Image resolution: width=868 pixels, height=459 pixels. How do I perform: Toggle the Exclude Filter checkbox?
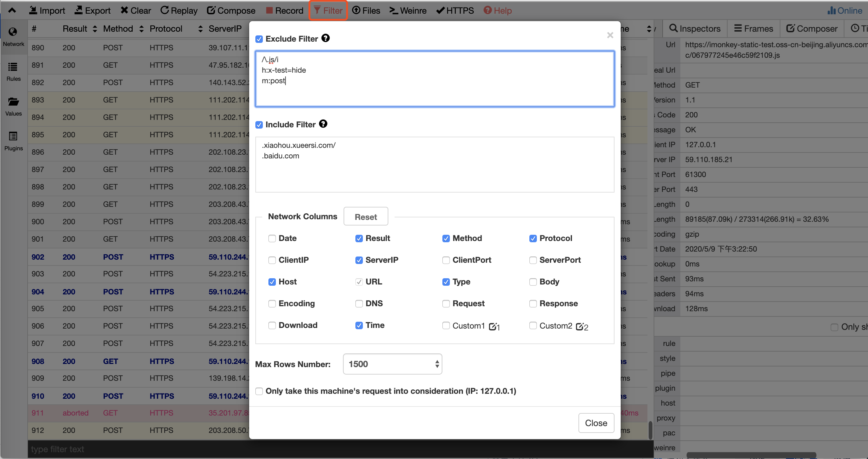click(x=259, y=39)
